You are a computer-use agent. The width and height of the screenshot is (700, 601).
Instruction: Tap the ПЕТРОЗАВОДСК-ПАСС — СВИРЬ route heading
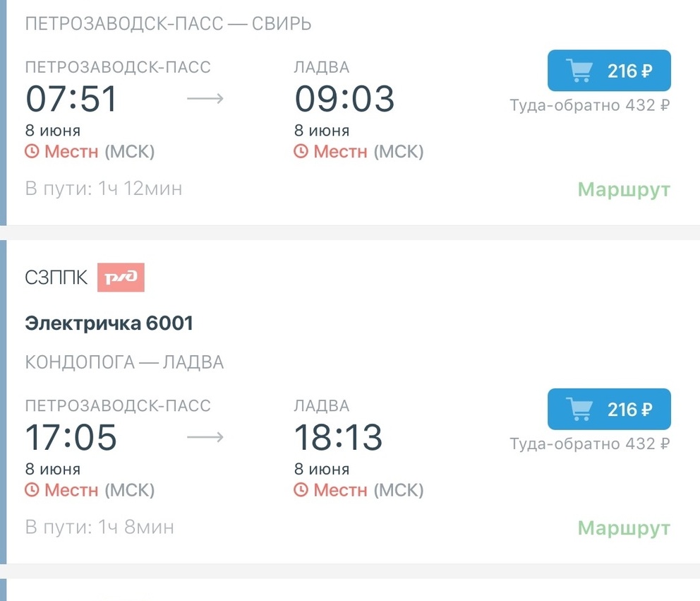coord(168,24)
